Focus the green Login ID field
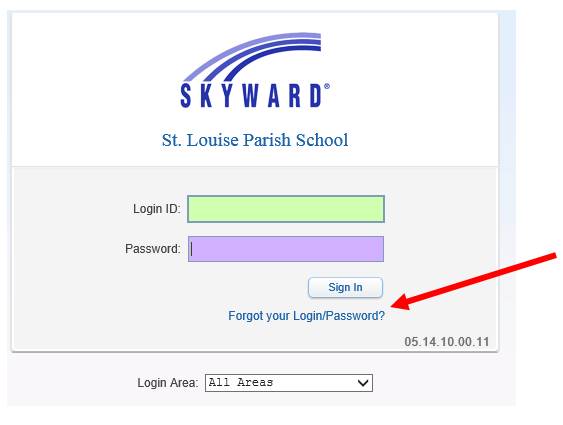Image resolution: width=563 pixels, height=425 pixels. tap(286, 209)
